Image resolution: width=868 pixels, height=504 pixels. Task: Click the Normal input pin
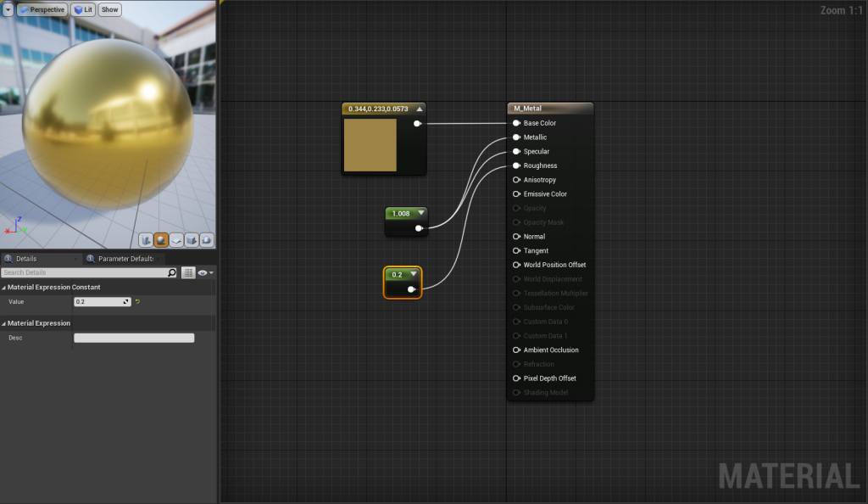(x=516, y=237)
